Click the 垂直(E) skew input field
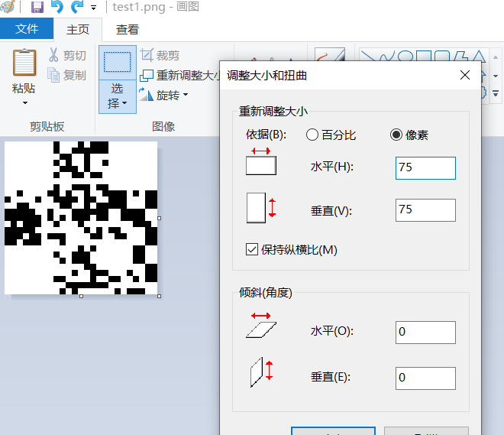 [425, 378]
